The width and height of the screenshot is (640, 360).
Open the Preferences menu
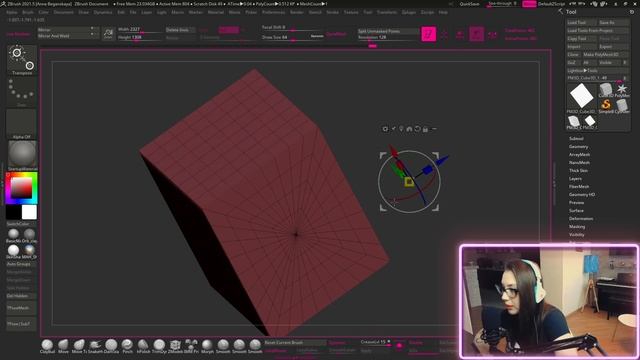pyautogui.click(x=273, y=12)
